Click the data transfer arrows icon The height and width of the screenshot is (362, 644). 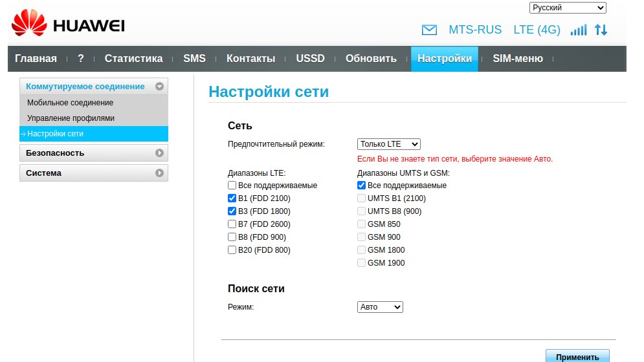tap(601, 30)
